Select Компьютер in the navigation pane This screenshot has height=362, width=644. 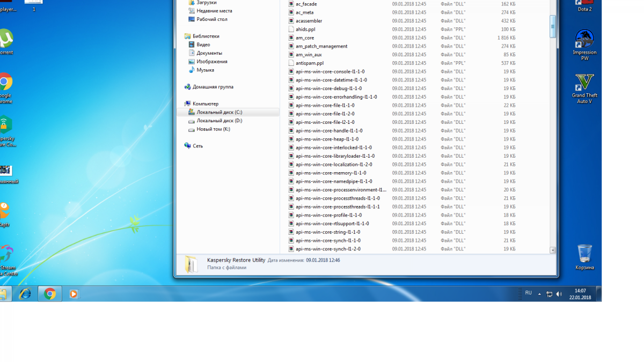click(x=205, y=104)
